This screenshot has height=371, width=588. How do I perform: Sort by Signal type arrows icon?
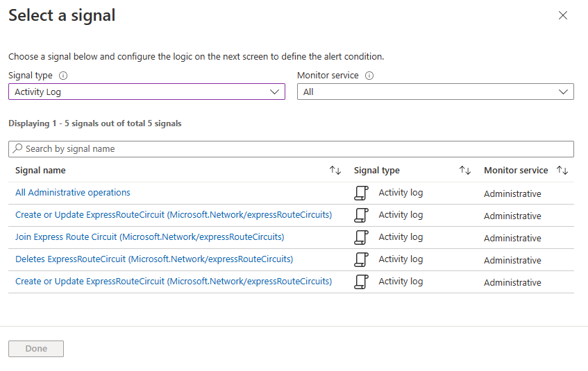click(465, 171)
